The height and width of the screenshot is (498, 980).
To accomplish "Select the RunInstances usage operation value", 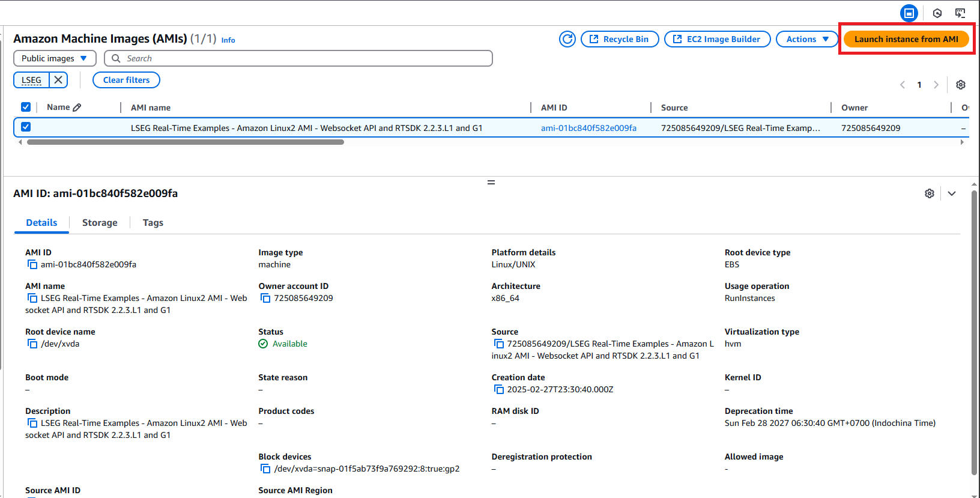I will 750,298.
